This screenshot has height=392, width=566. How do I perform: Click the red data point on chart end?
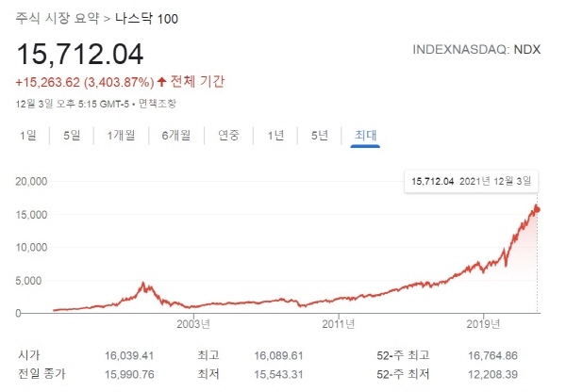(537, 209)
